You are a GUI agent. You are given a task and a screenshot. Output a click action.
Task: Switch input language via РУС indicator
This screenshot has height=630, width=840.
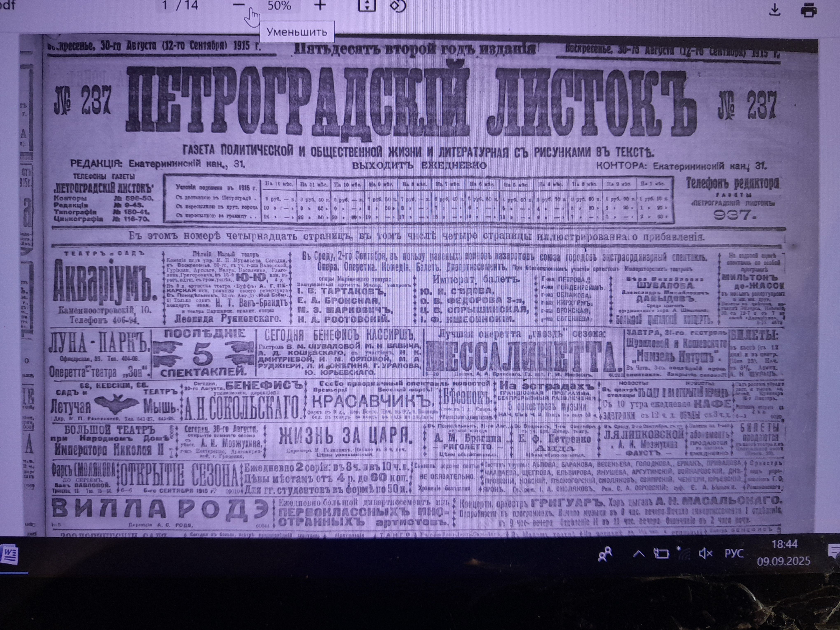point(734,554)
